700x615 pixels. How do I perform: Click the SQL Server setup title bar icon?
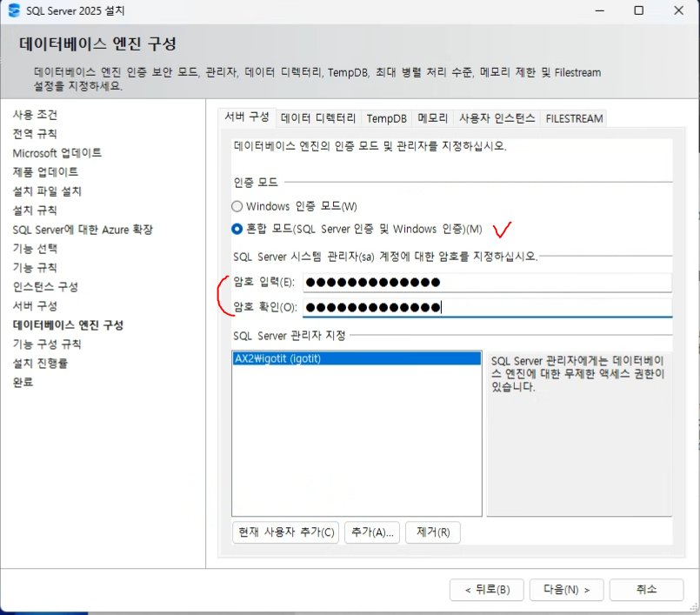pyautogui.click(x=14, y=10)
